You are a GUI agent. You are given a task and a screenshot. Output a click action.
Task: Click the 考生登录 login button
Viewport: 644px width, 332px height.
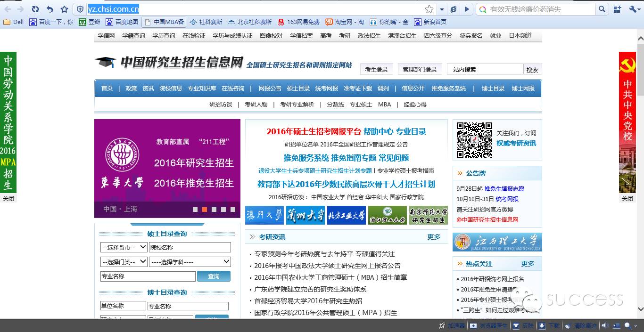click(x=376, y=69)
